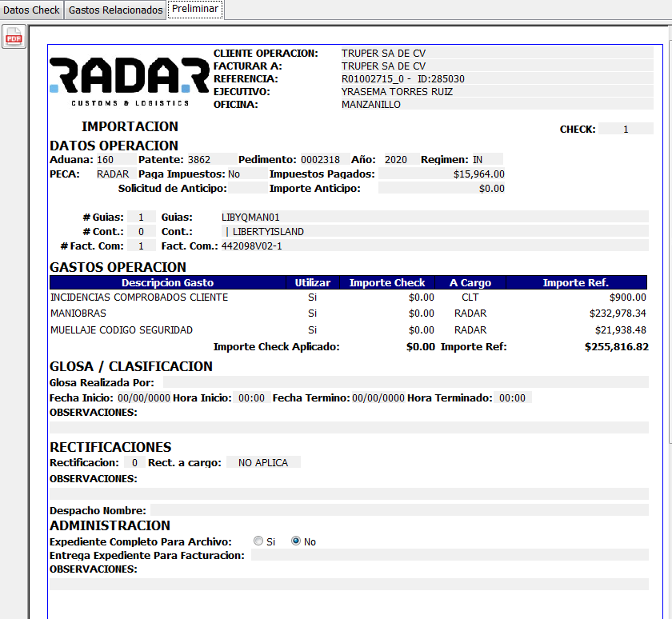Click the A Cargo column header
The image size is (672, 619).
(470, 283)
